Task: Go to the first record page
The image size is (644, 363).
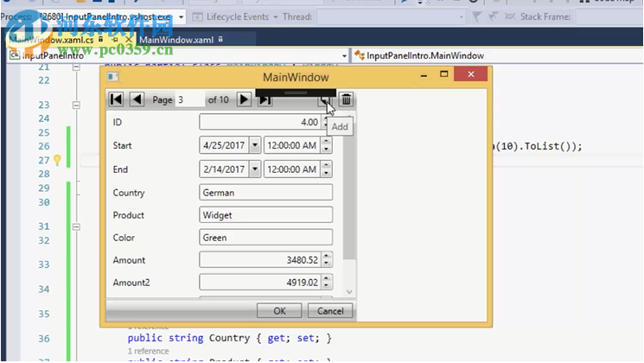Action: tap(116, 100)
